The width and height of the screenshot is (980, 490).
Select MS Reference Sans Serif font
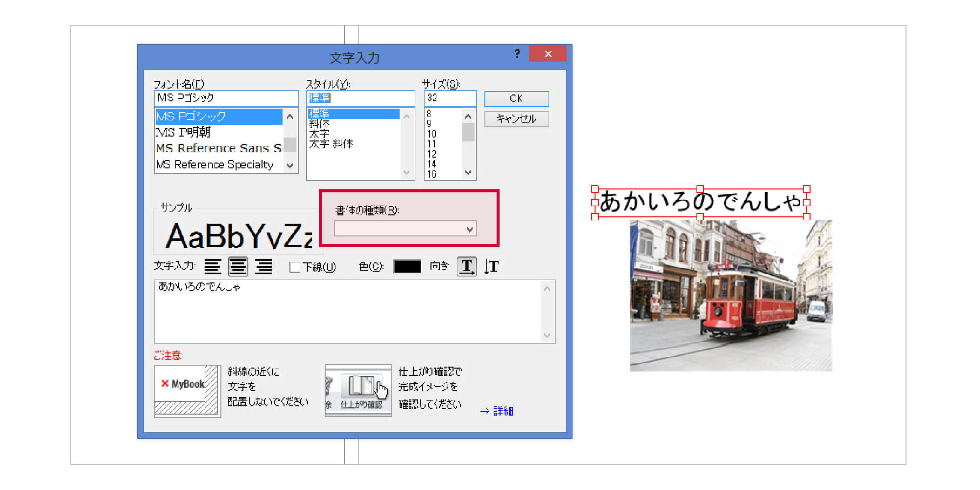coord(219,148)
